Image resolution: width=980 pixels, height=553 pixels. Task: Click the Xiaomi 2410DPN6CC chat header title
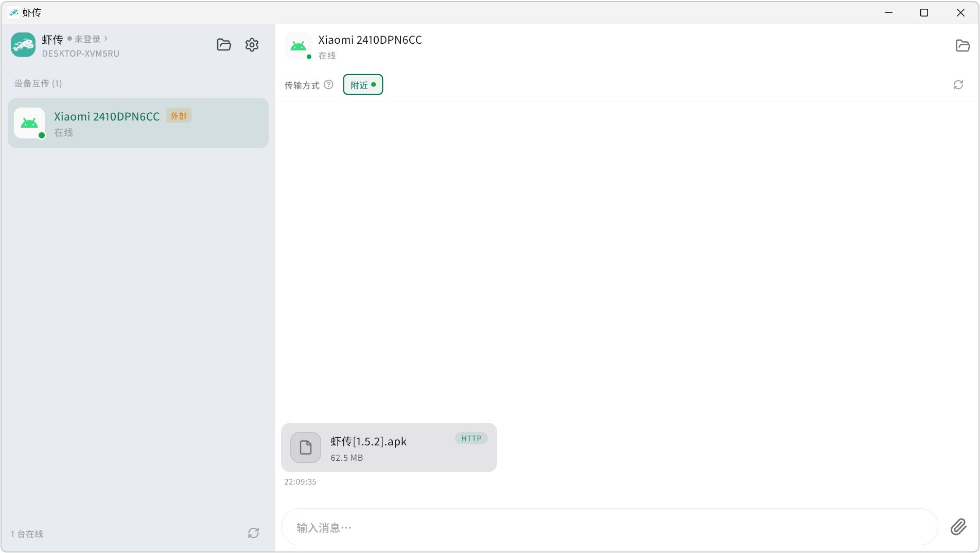tap(370, 40)
